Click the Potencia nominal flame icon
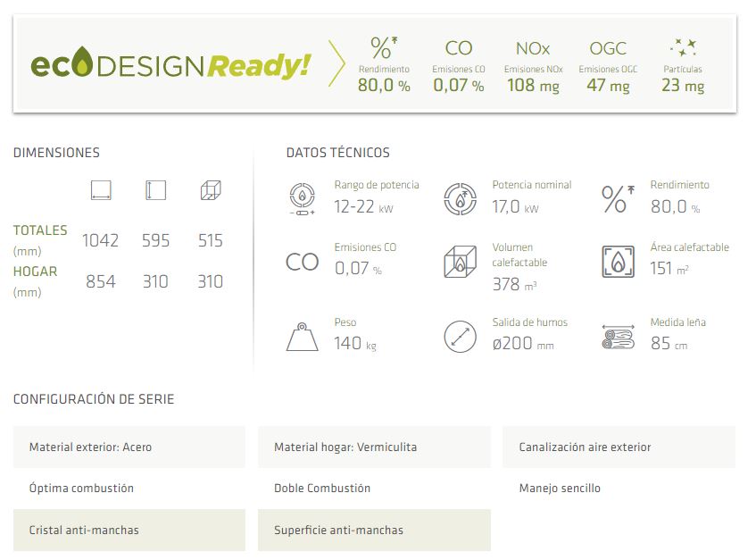 tap(460, 199)
